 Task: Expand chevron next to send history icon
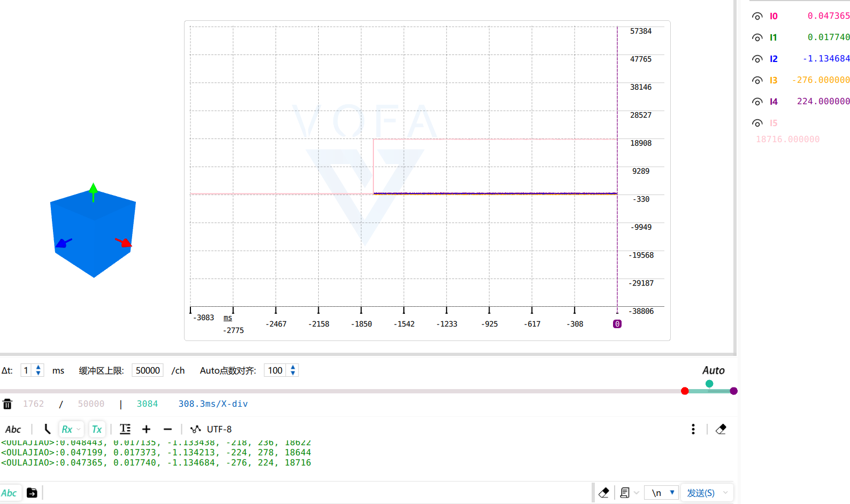pos(637,493)
